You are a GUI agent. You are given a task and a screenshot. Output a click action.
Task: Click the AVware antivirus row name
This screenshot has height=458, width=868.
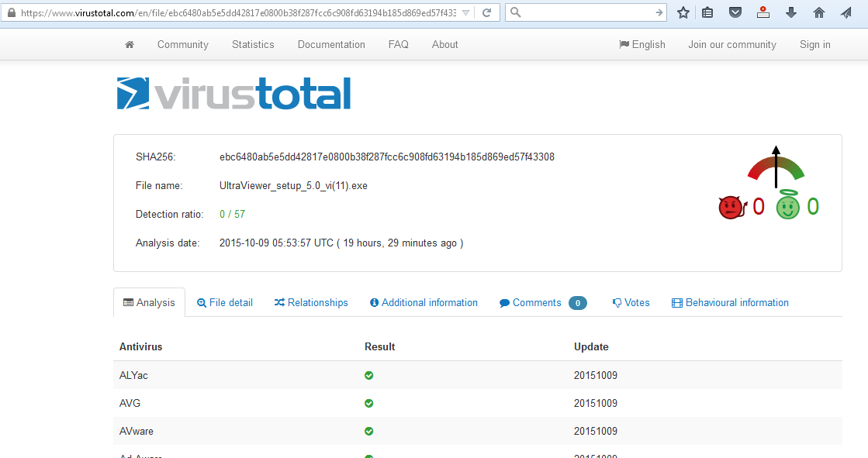click(137, 431)
